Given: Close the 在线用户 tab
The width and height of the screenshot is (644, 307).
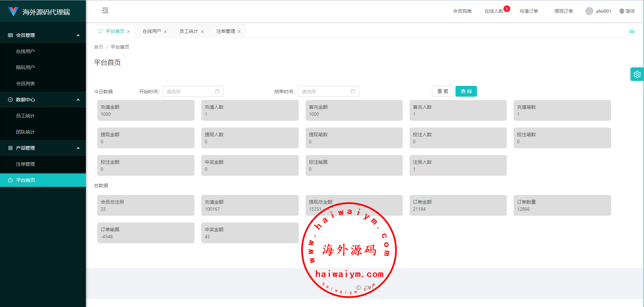Looking at the screenshot, I should (x=165, y=32).
